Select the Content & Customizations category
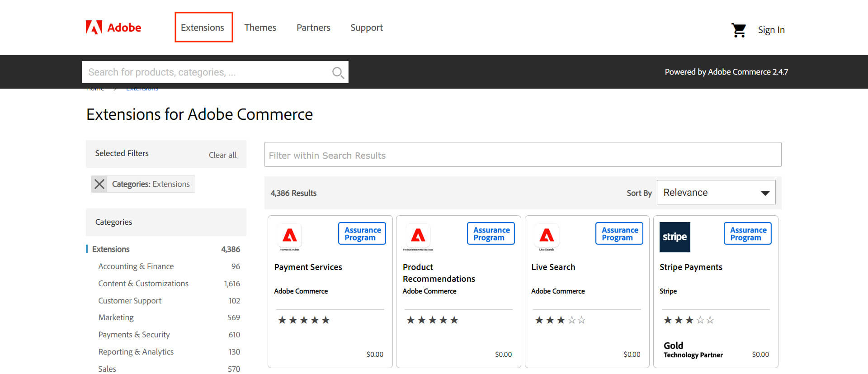Image resolution: width=868 pixels, height=374 pixels. click(x=143, y=284)
